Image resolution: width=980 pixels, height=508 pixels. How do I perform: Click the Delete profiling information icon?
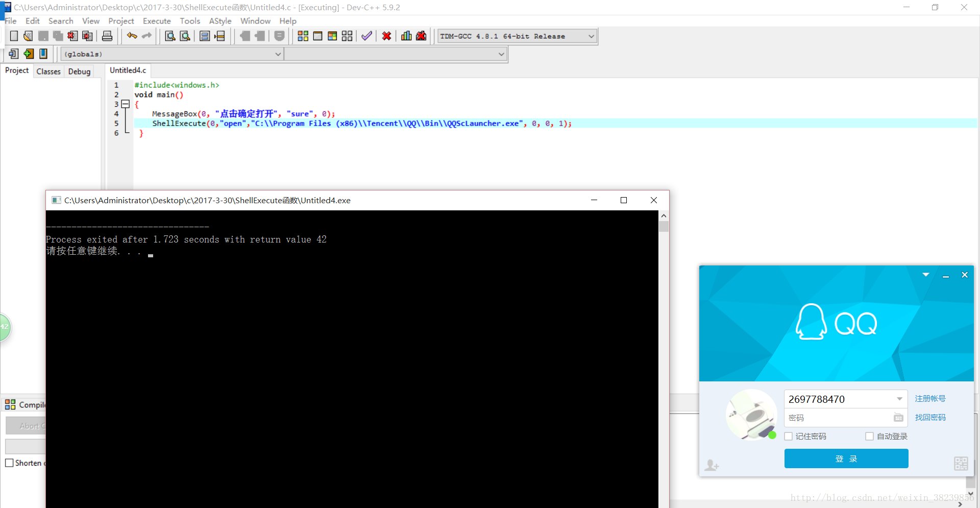click(421, 36)
